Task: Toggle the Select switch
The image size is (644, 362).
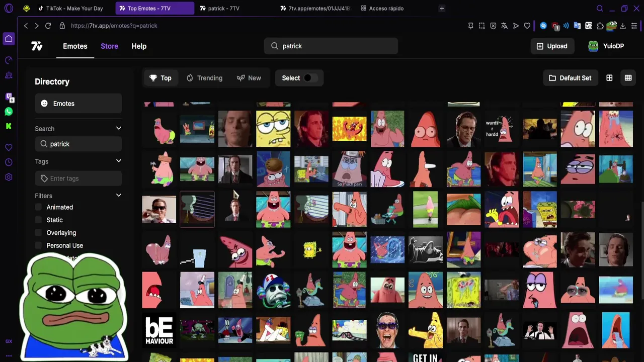Action: coord(310,78)
